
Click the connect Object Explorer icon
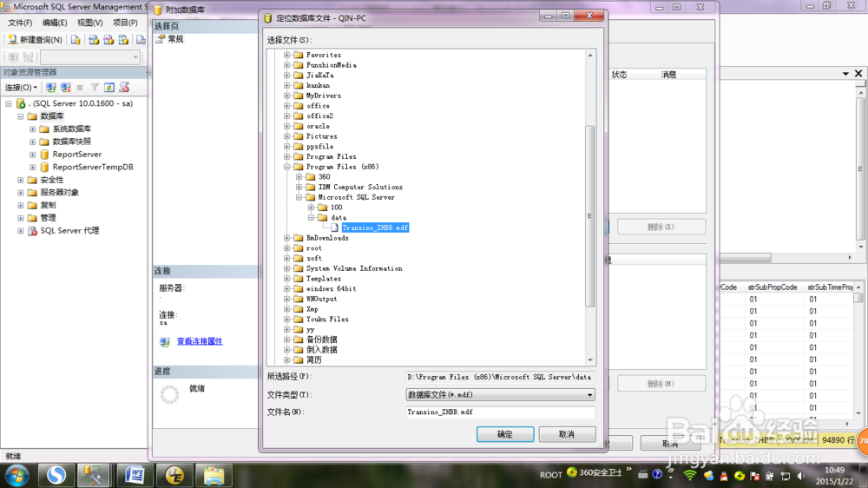tap(51, 88)
